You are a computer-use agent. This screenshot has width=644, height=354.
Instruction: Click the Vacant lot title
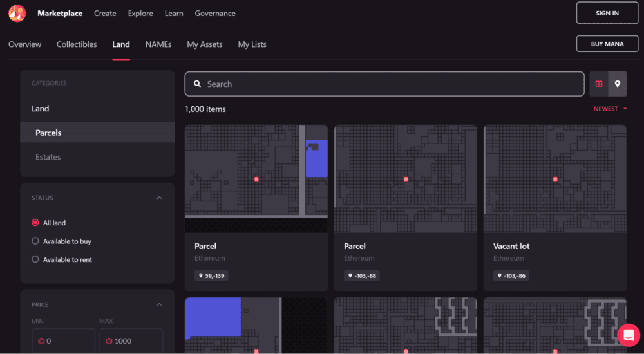point(511,246)
